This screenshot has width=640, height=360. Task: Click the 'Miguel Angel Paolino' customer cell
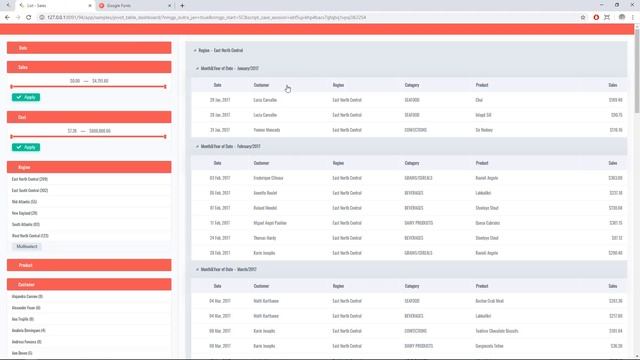coord(270,223)
